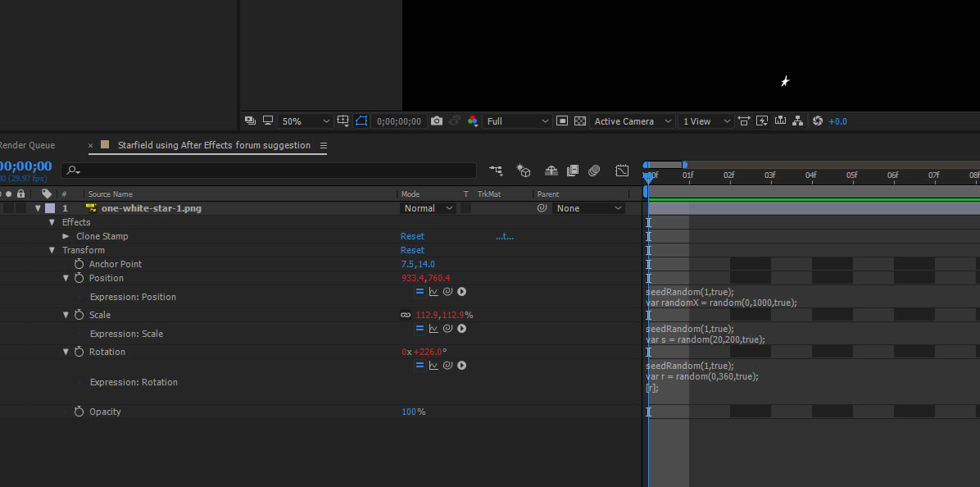The image size is (980, 487).
Task: Click viewer timecode 0;00;00;00 field
Action: tap(399, 121)
